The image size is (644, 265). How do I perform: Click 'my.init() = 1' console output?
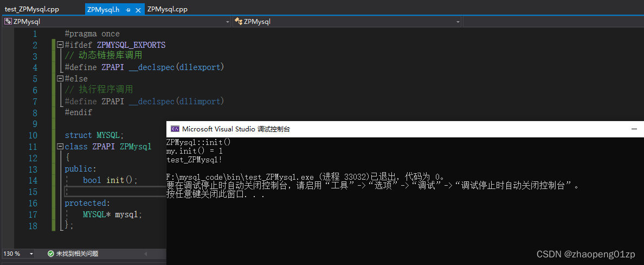tap(195, 151)
